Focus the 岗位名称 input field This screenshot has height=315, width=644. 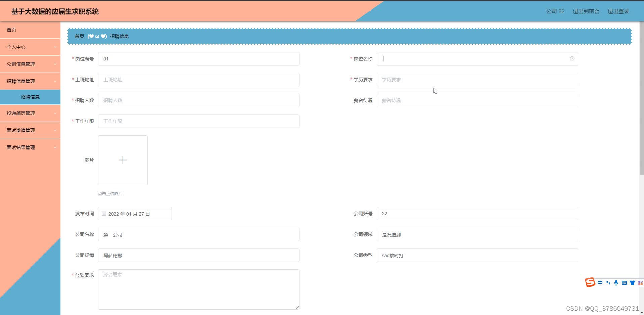click(x=477, y=59)
